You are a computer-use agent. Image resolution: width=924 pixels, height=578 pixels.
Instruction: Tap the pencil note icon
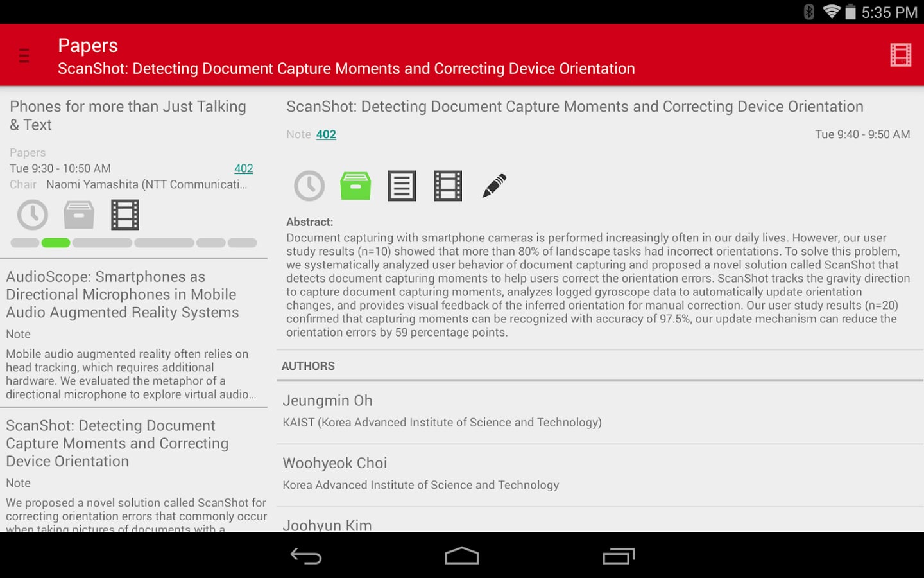click(494, 186)
